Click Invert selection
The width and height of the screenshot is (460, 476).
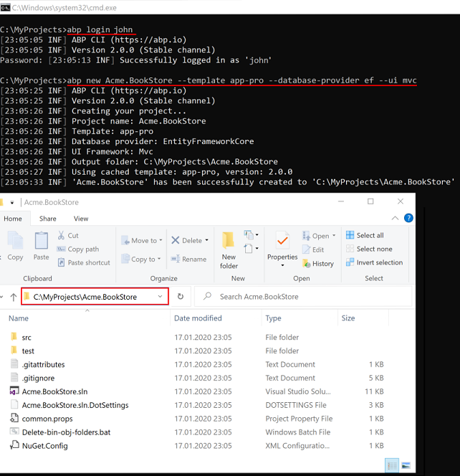[375, 262]
